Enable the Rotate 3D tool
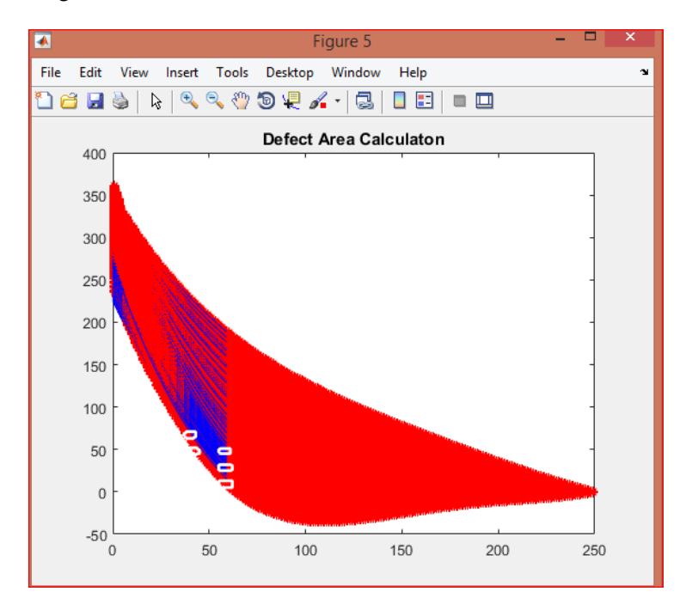The image size is (692, 616). 266,101
